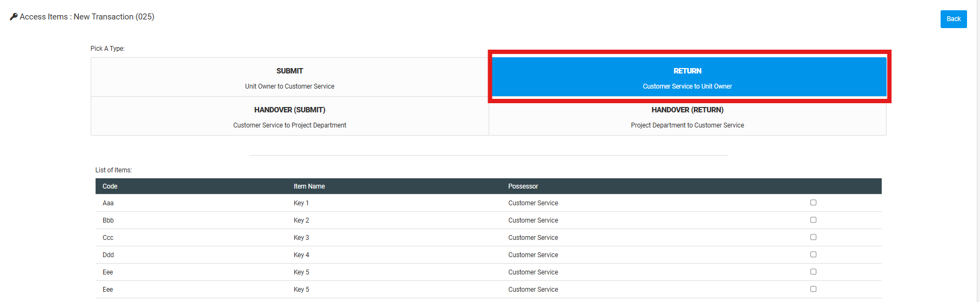Click the 'Pick A Type:' label
Viewport: 980px width, 302px height.
pos(107,49)
